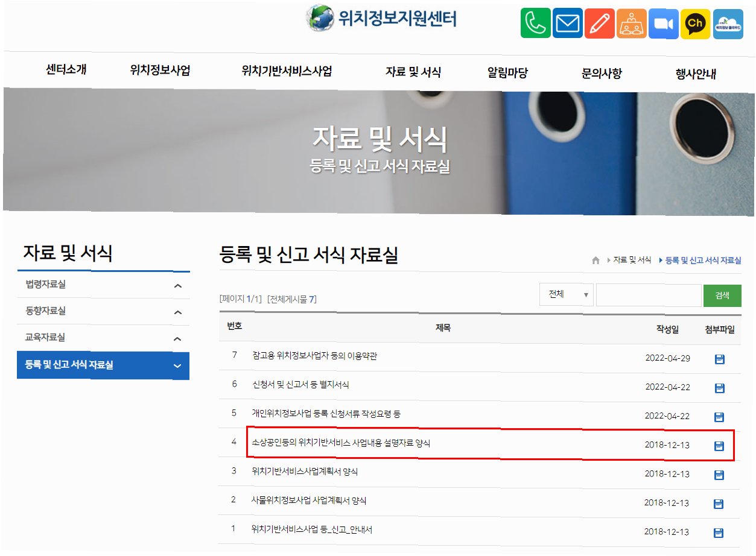This screenshot has height=556, width=756.
Task: Open the 알림마당 menu
Action: pyautogui.click(x=507, y=73)
